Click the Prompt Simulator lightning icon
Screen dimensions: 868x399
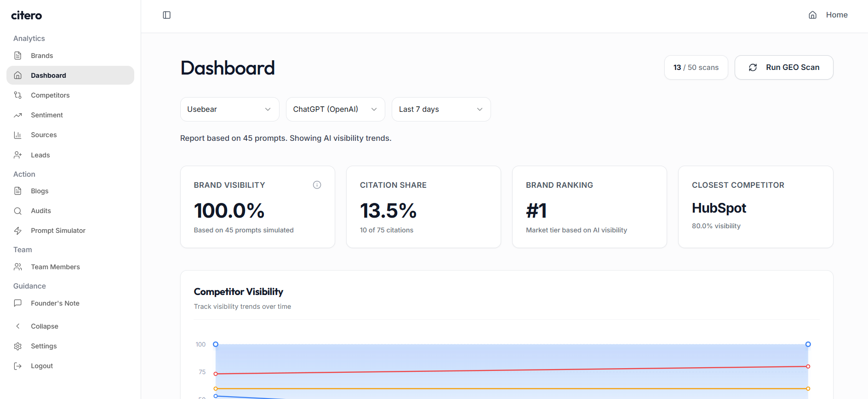pos(18,231)
